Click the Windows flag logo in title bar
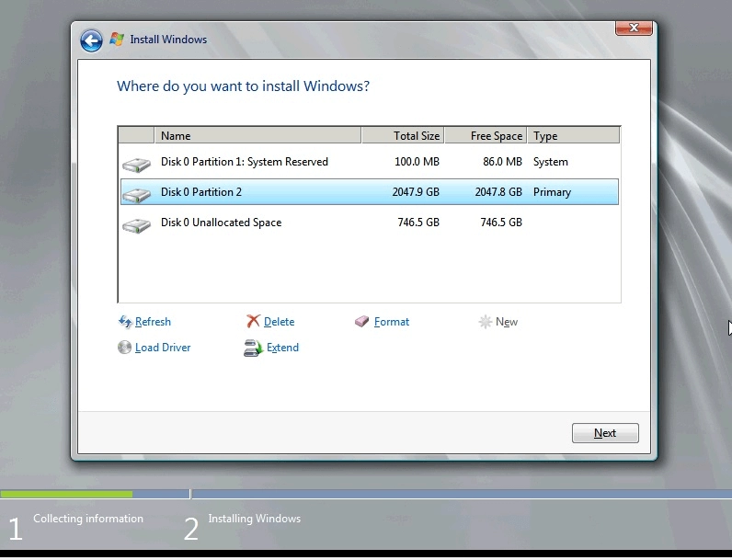 pyautogui.click(x=117, y=40)
